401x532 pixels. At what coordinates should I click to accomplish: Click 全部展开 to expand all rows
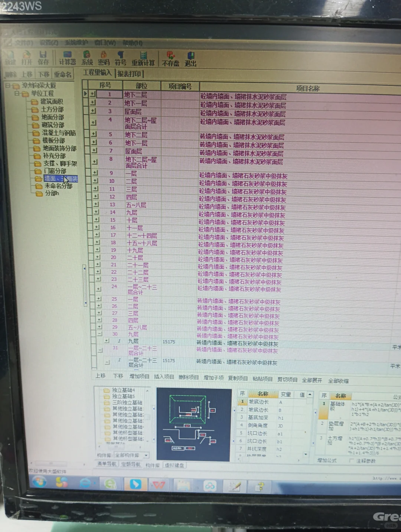click(x=312, y=380)
